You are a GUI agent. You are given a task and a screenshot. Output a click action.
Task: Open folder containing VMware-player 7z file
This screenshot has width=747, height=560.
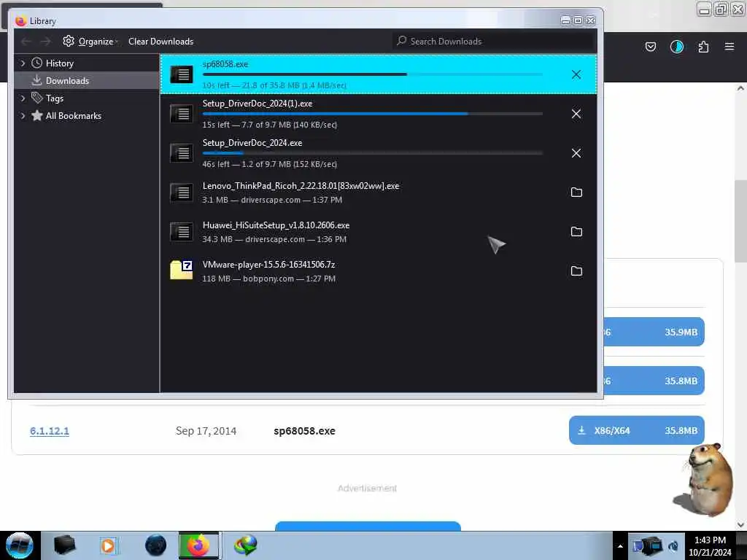point(576,271)
